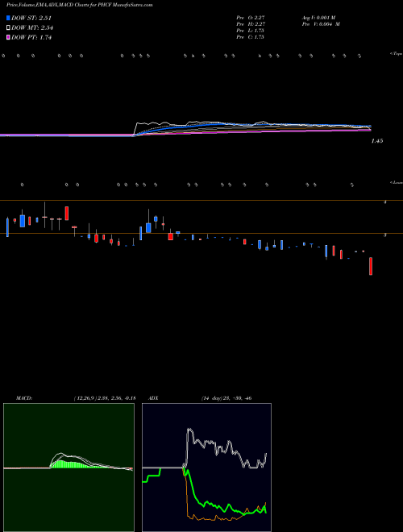Click the green MACD histogram area
This screenshot has height=532, width=403.
(x=69, y=464)
